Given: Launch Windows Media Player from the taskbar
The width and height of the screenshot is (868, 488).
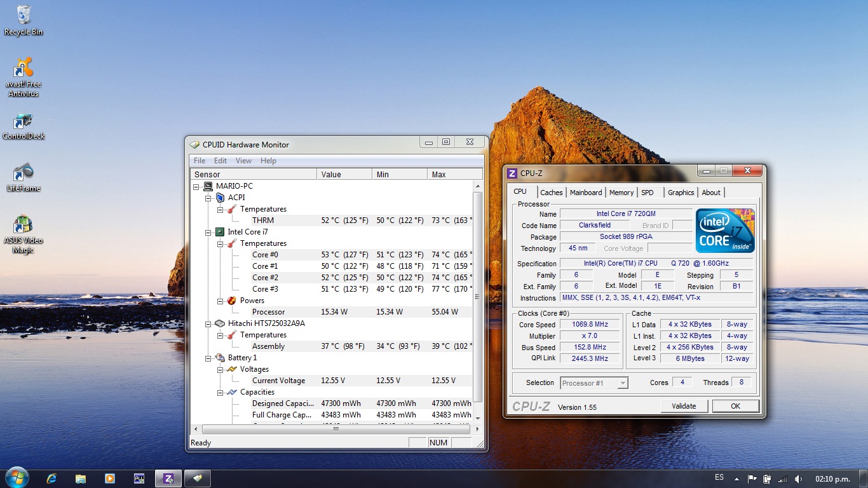Looking at the screenshot, I should [110, 478].
